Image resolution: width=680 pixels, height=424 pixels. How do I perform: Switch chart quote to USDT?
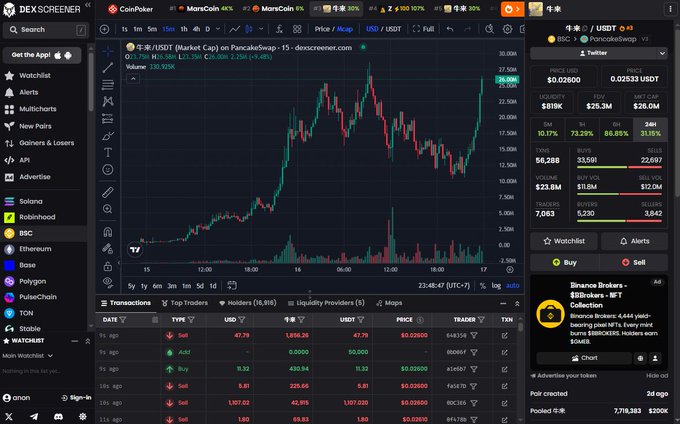point(393,29)
